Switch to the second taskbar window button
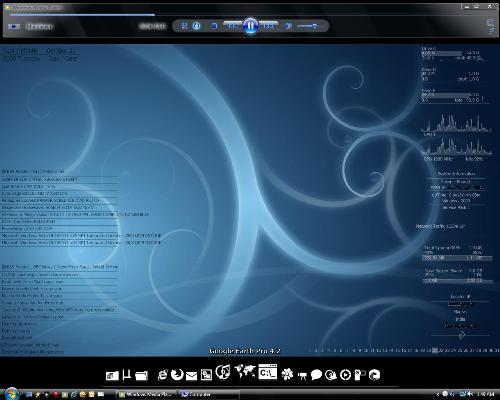 [209, 395]
